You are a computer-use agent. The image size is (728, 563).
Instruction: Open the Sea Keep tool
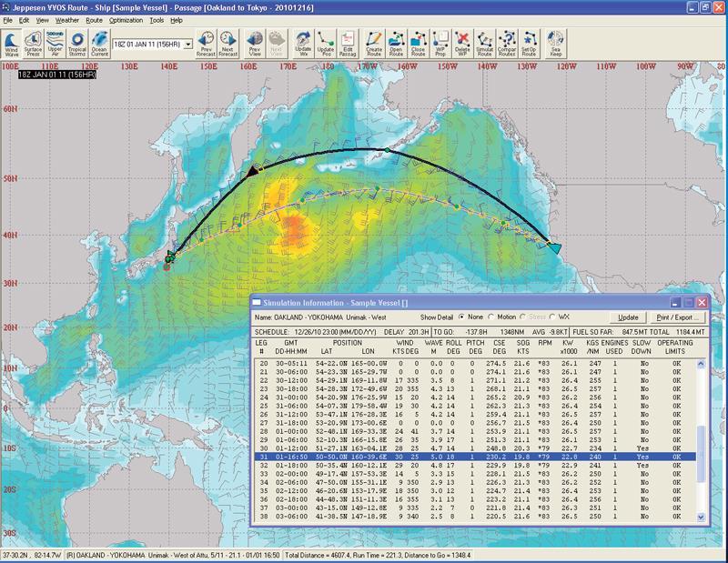(555, 45)
